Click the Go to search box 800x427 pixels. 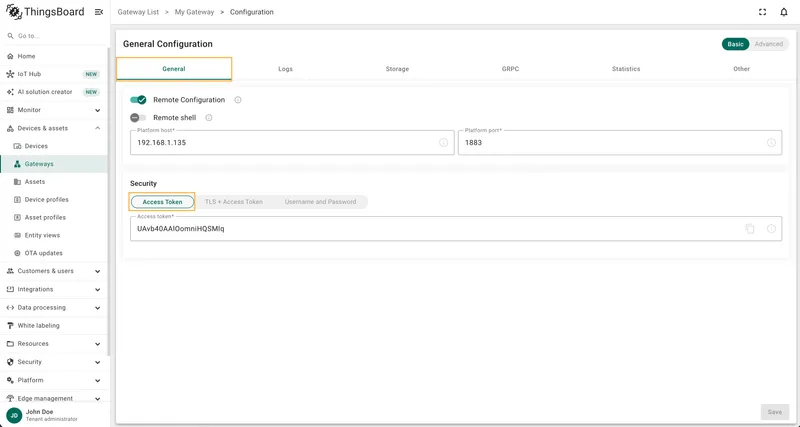coord(54,36)
